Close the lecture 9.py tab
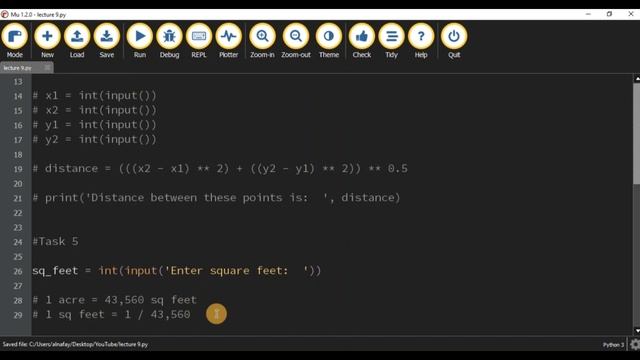 [x=48, y=68]
